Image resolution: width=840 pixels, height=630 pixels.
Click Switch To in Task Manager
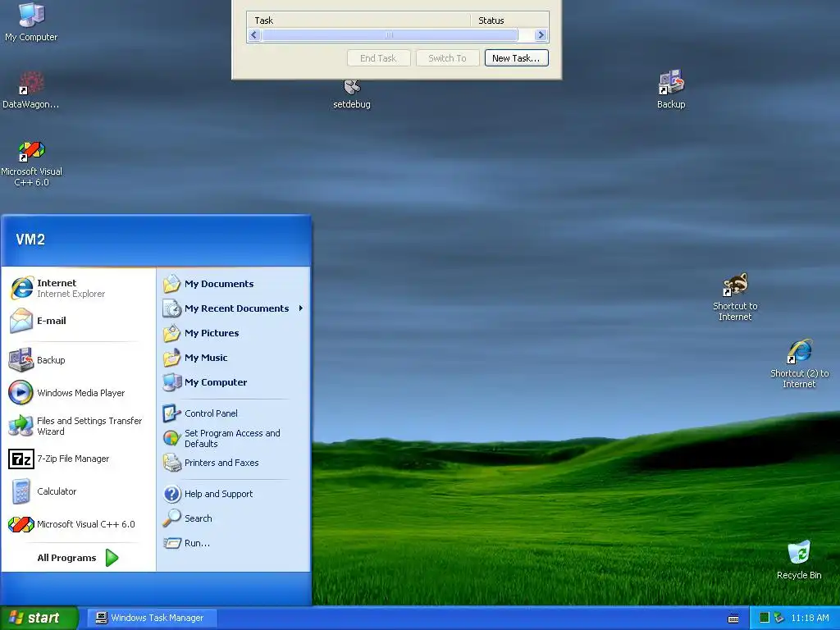click(447, 58)
